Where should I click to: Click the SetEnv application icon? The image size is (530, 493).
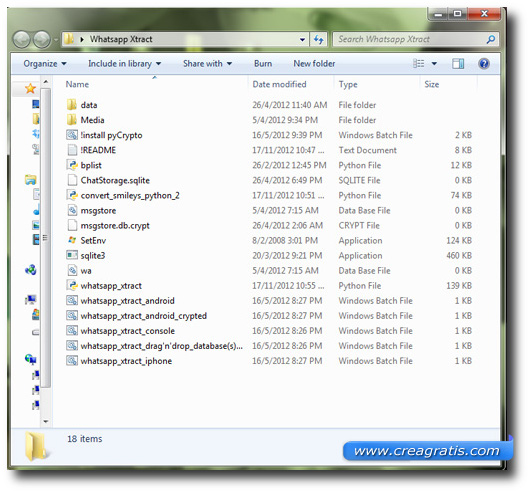point(72,240)
